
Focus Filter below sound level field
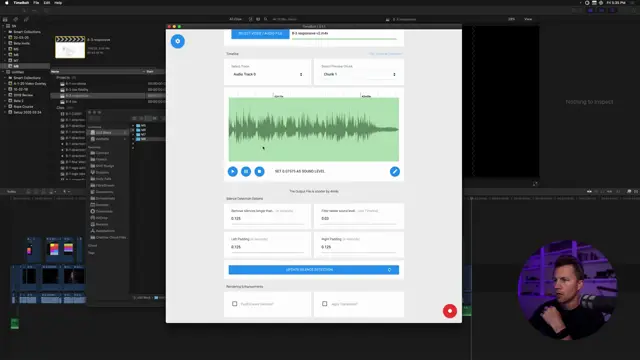click(358, 219)
